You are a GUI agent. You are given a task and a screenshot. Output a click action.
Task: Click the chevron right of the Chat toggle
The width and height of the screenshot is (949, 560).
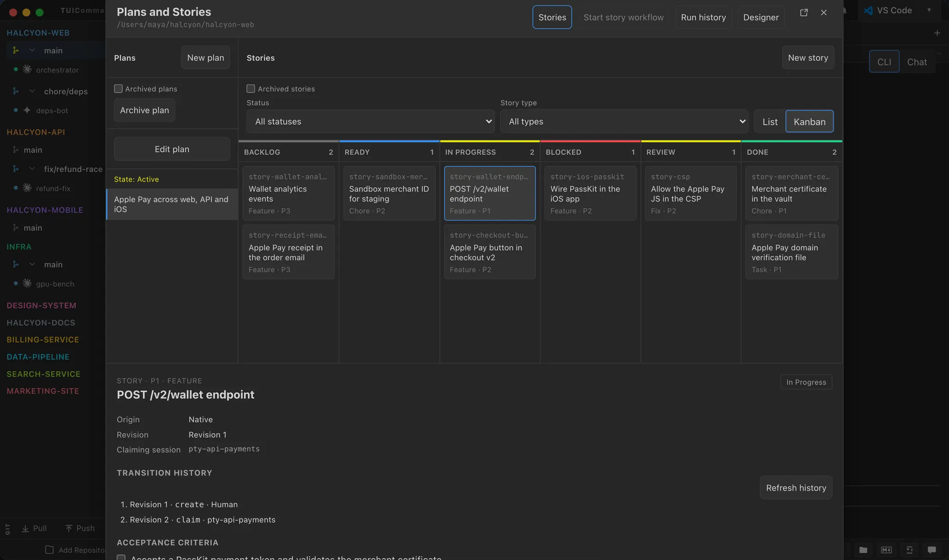[939, 53]
